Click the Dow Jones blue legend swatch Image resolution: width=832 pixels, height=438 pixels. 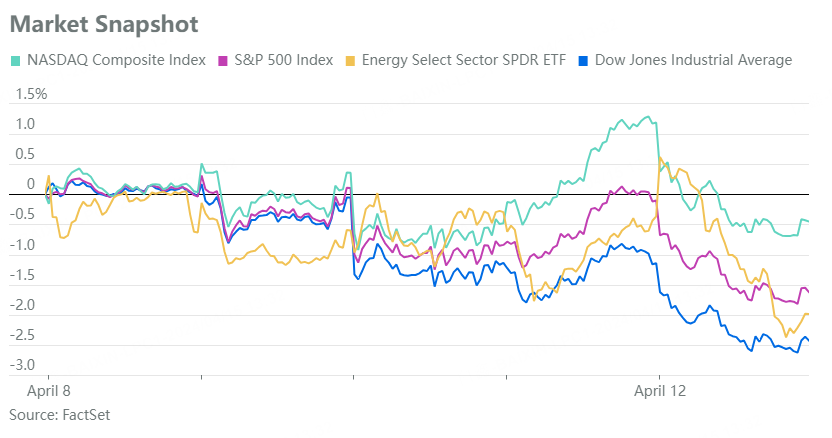584,60
